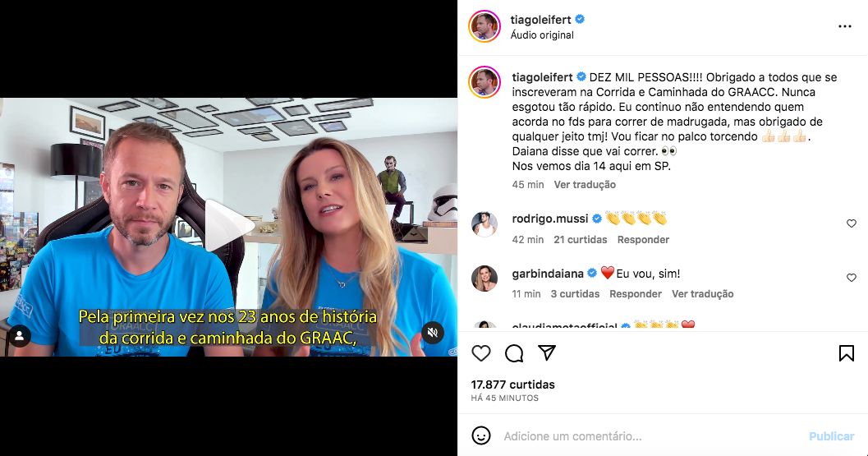Share the post with the paper plane icon
868x456 pixels.
point(547,352)
